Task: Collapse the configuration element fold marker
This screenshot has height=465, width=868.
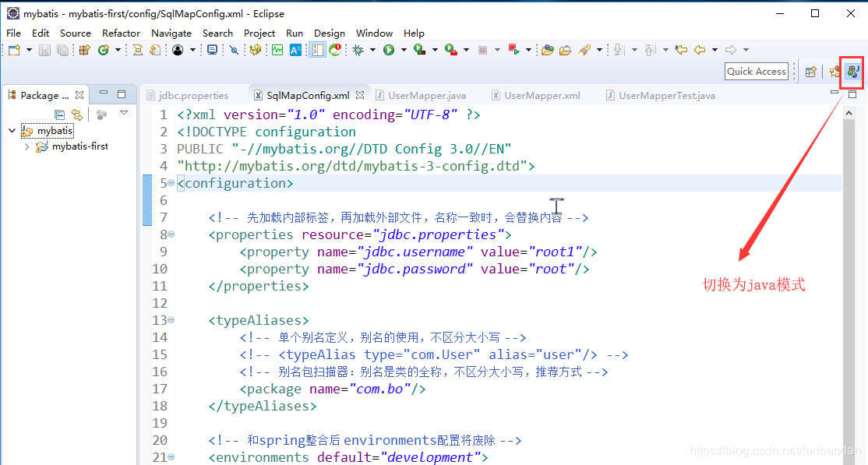Action: click(x=170, y=182)
